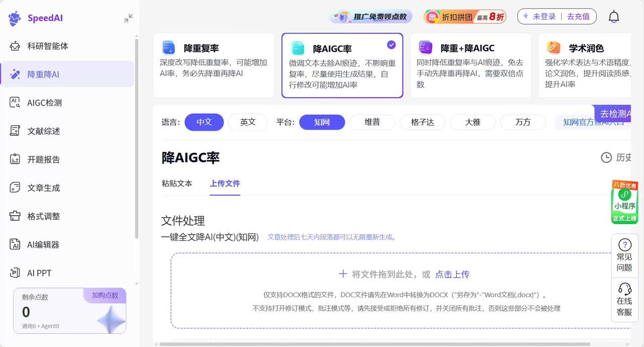Image resolution: width=644 pixels, height=347 pixels.
Task: Click the horizontal scrollbar at bottom
Action: pyautogui.click(x=375, y=344)
